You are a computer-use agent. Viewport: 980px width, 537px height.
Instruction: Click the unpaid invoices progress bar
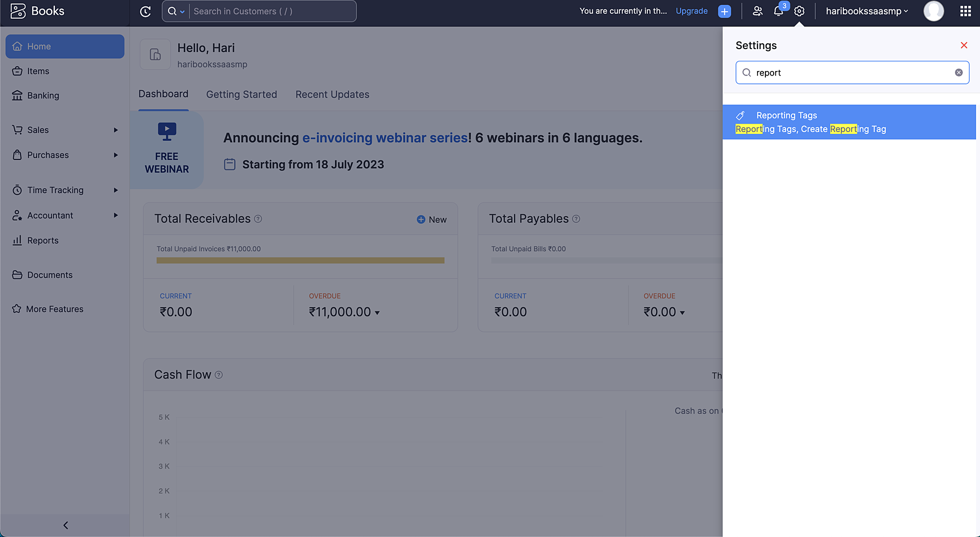click(300, 260)
